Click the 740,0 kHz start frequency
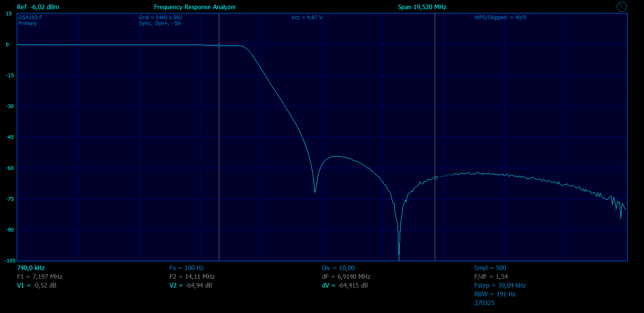This screenshot has width=644, height=313. [x=31, y=268]
